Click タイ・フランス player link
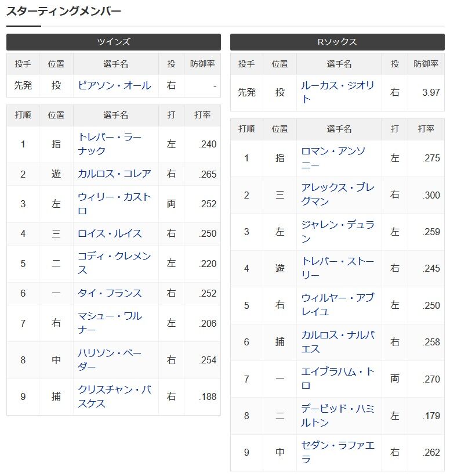 pyautogui.click(x=110, y=293)
